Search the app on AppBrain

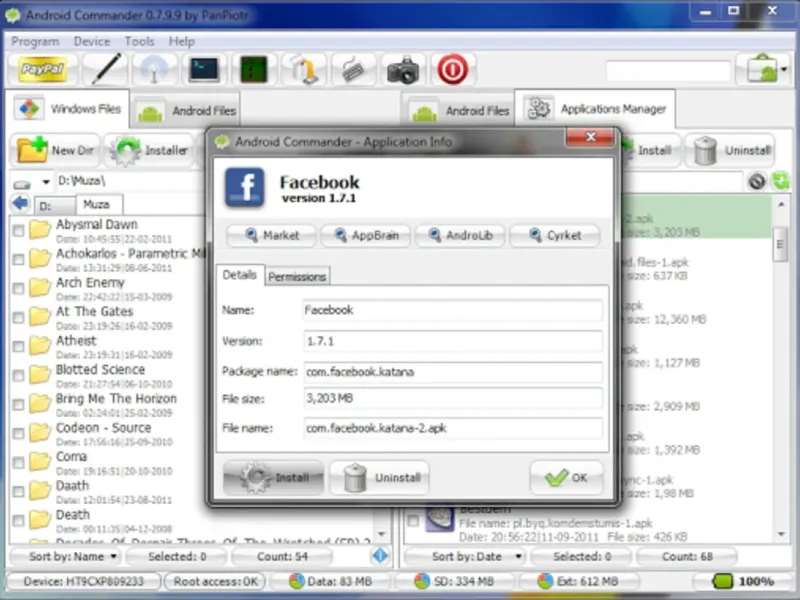coord(365,235)
